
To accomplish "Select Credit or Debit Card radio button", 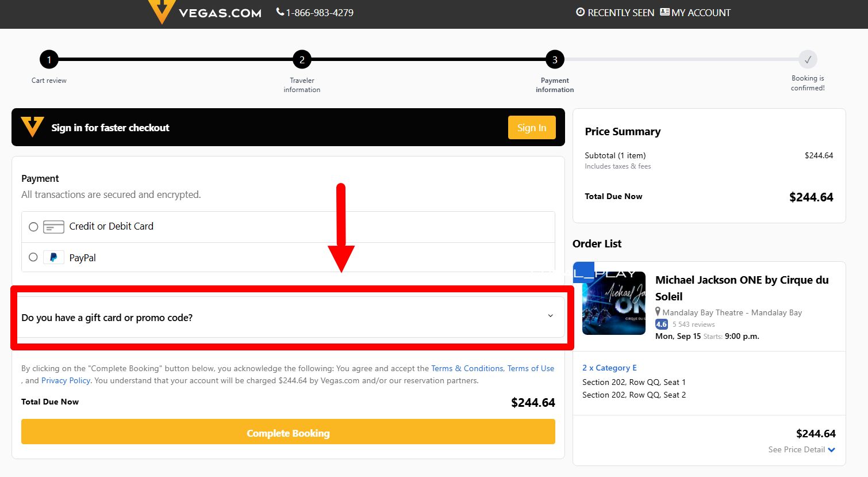I will (33, 227).
